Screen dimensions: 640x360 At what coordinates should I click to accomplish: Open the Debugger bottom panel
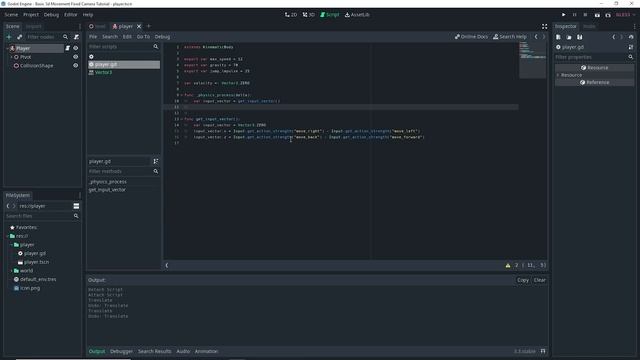(x=121, y=351)
